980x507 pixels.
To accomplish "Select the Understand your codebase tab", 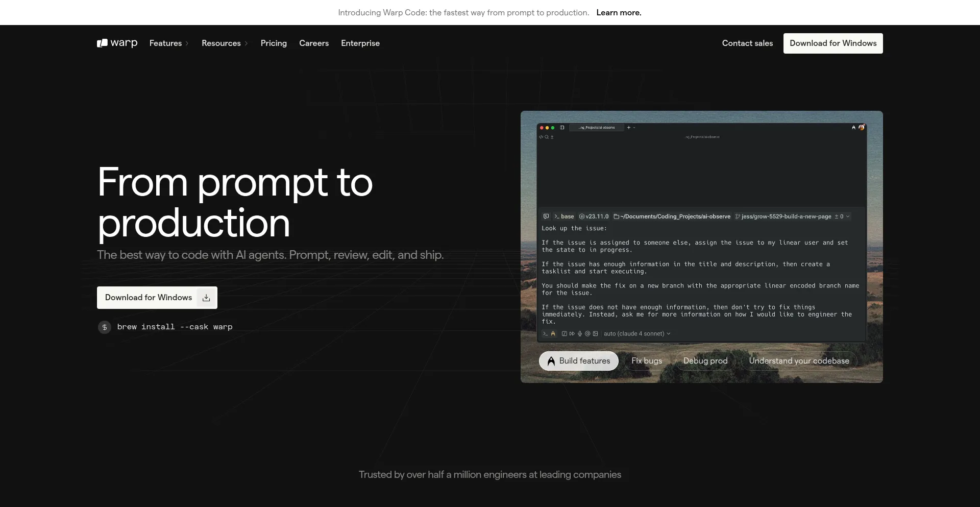I will (799, 361).
